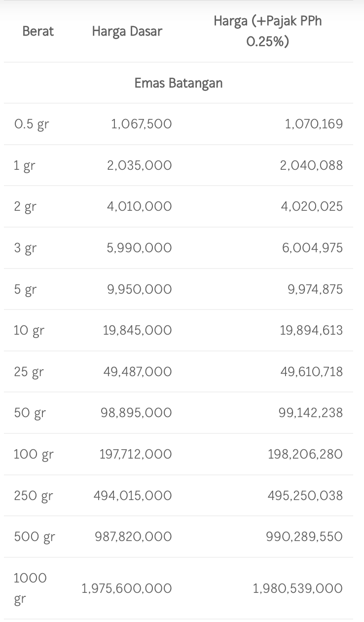Viewport: 364px width, 622px height.
Task: Click base price 1,067,500
Action: (142, 124)
